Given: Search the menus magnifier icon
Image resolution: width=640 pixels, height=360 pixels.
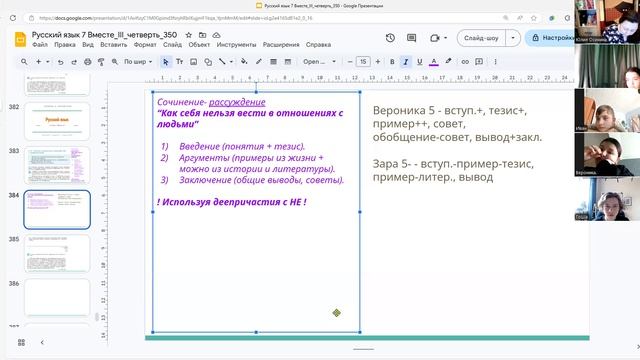Looking at the screenshot, I should tap(24, 62).
